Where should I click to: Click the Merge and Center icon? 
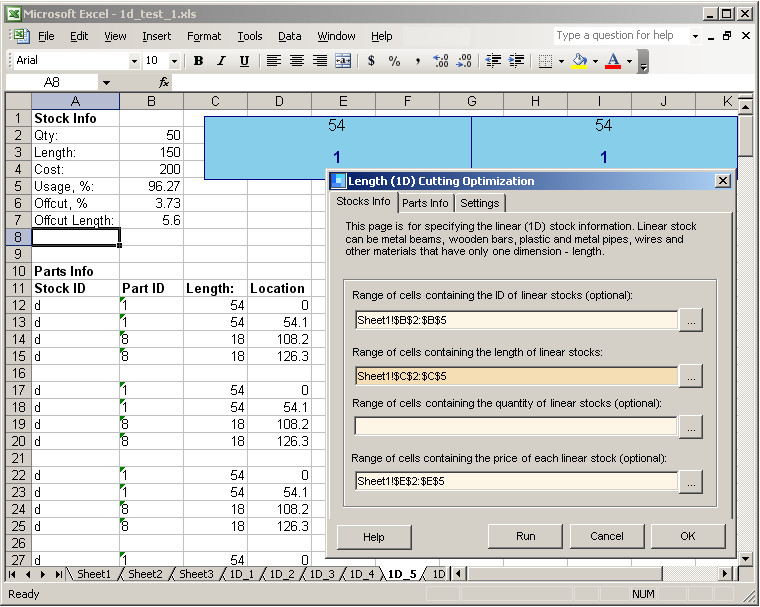coord(343,61)
